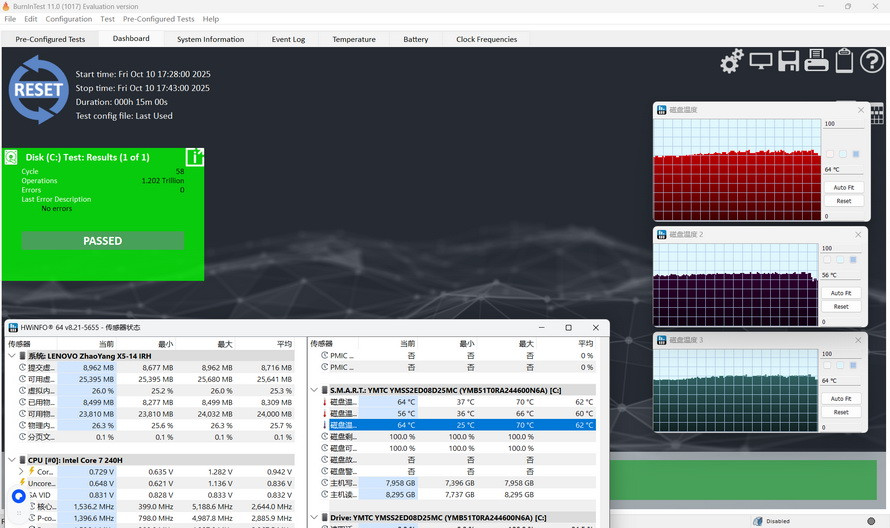Collapse the CPU [#0]: Intel Core 7 240H group

click(12, 460)
